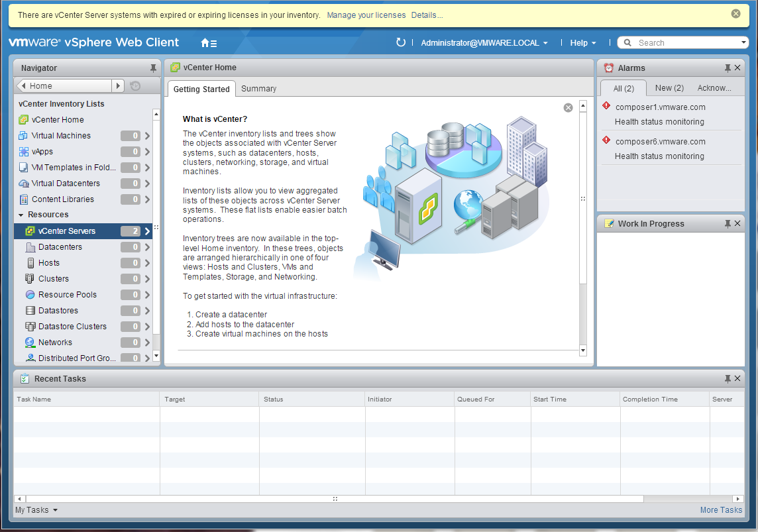The height and width of the screenshot is (532, 758).
Task: Open the Content Libraries icon
Action: click(23, 199)
